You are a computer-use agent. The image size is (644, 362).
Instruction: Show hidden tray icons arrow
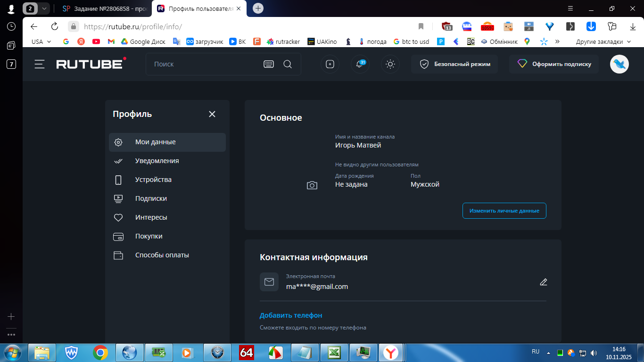point(548,352)
